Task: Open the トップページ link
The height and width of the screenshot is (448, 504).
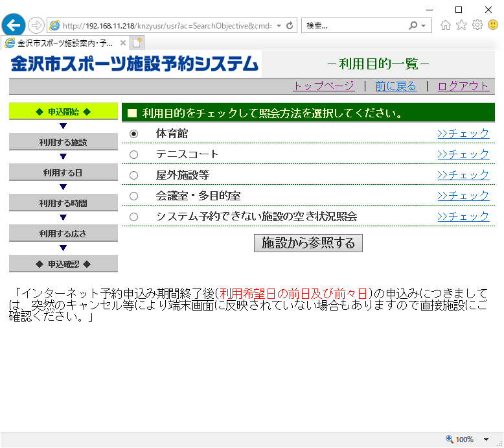Action: click(324, 86)
